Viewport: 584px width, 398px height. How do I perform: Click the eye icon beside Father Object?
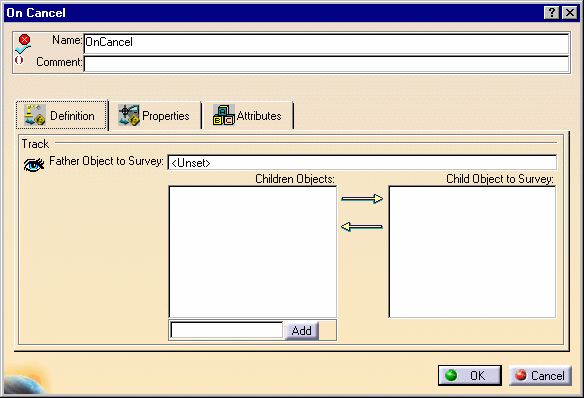34,164
